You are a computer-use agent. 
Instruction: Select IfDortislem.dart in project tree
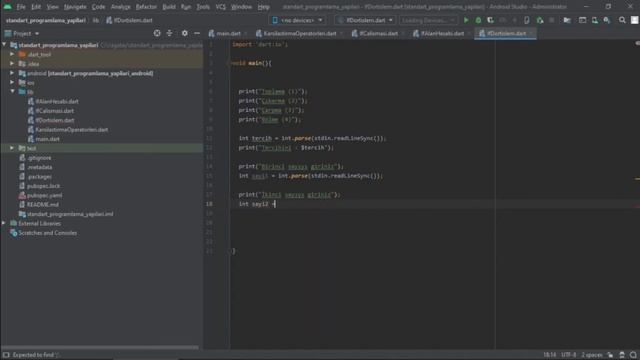(x=55, y=120)
